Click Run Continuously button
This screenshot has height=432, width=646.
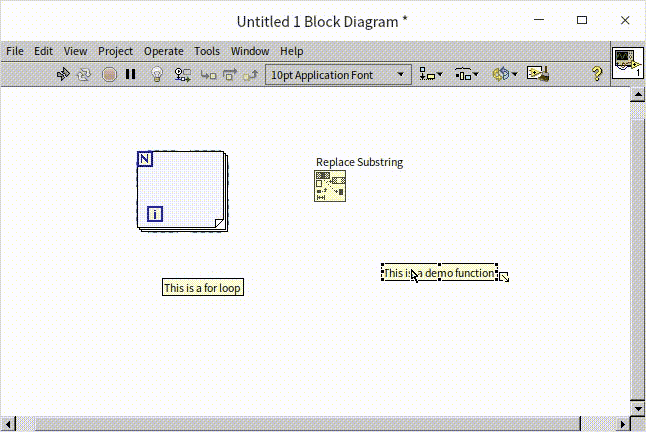[x=84, y=74]
